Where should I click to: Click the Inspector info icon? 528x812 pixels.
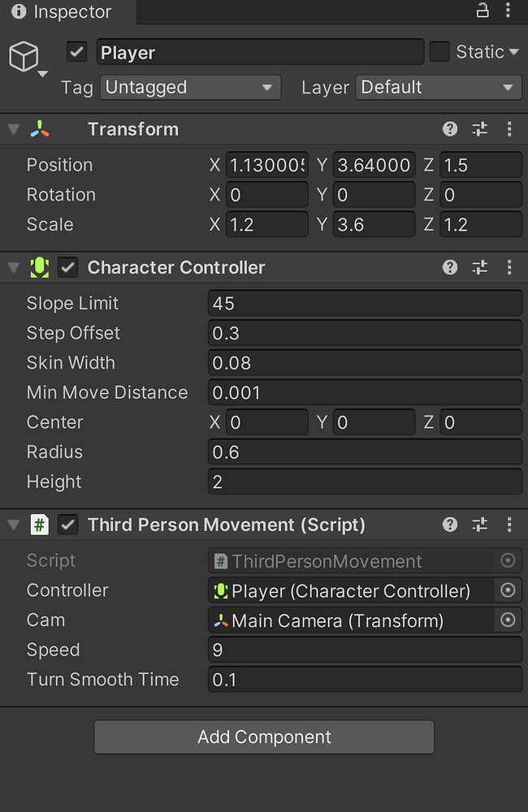pos(18,11)
